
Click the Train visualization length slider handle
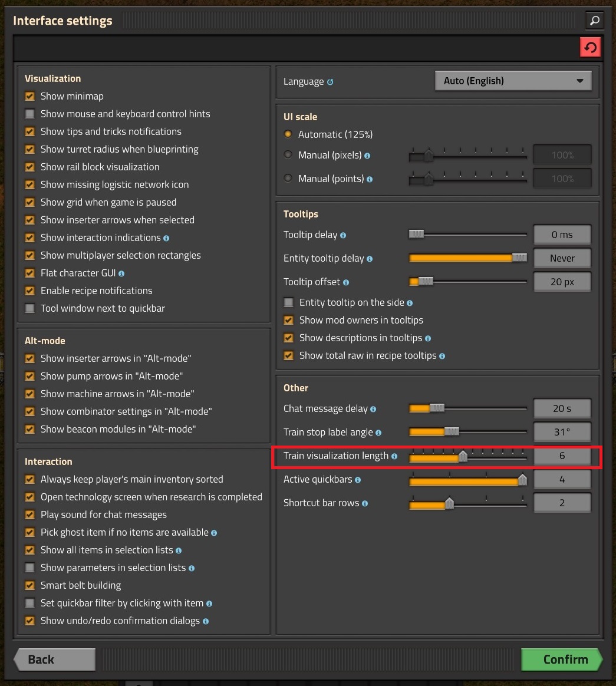tap(463, 456)
